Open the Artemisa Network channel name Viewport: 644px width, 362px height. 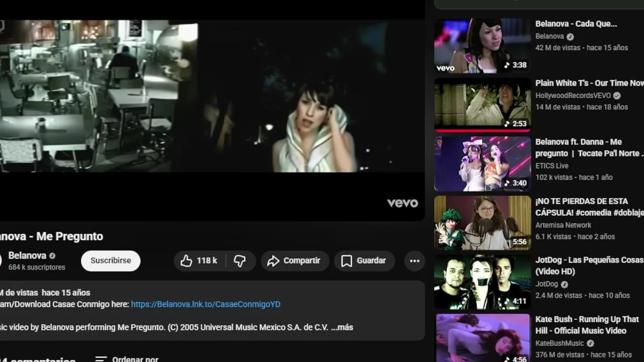pyautogui.click(x=563, y=225)
